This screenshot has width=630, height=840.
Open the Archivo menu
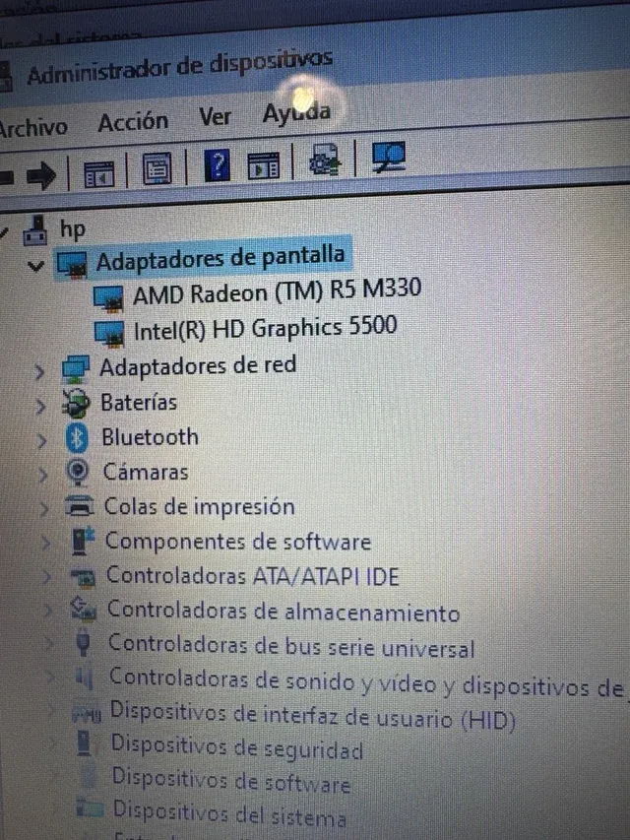point(33,127)
